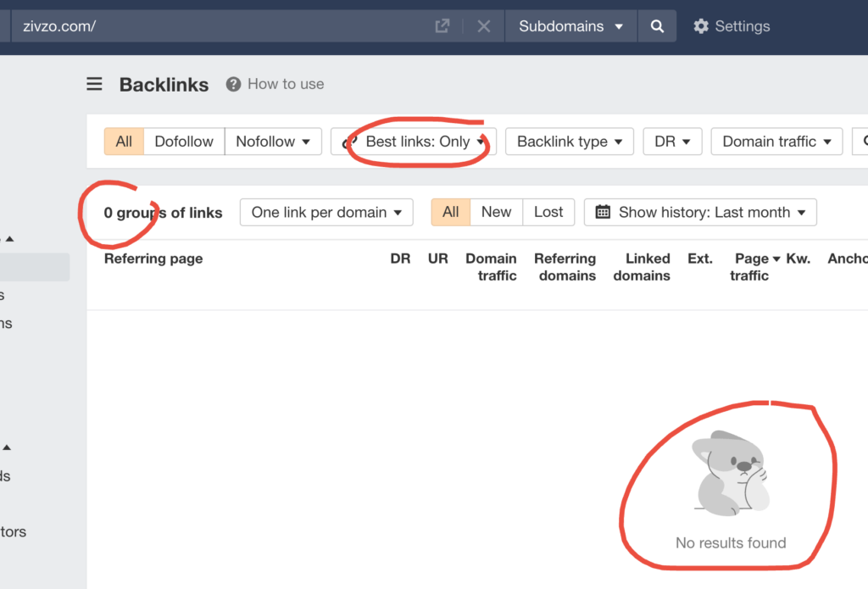Sort by Referring domains column
The height and width of the screenshot is (589, 868).
click(x=565, y=267)
